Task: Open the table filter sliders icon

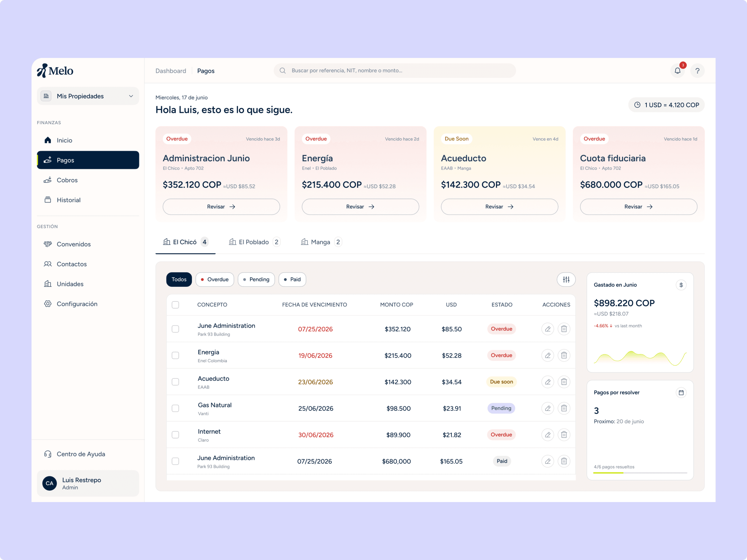Action: pyautogui.click(x=566, y=279)
